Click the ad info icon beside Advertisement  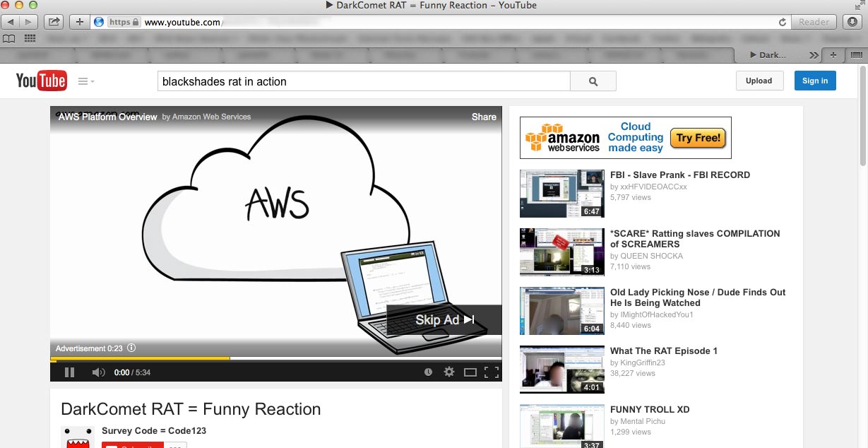pyautogui.click(x=131, y=348)
